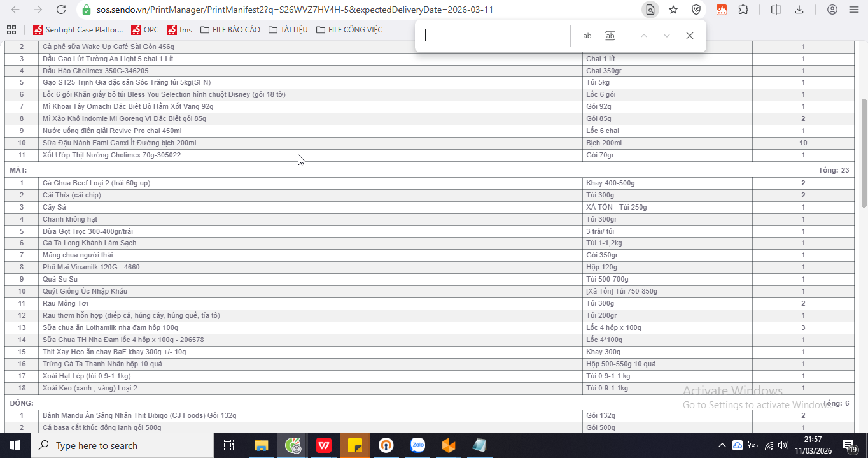
Task: Open Task View on the taskbar
Action: point(230,445)
